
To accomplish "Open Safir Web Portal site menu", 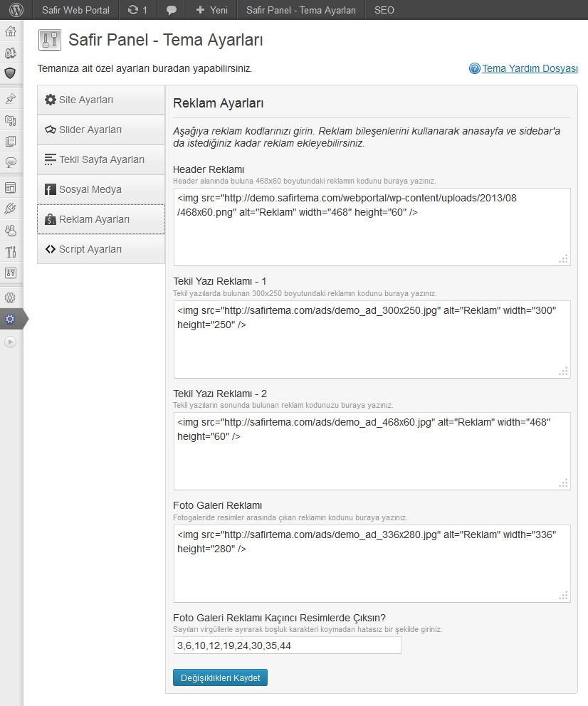I will (75, 10).
